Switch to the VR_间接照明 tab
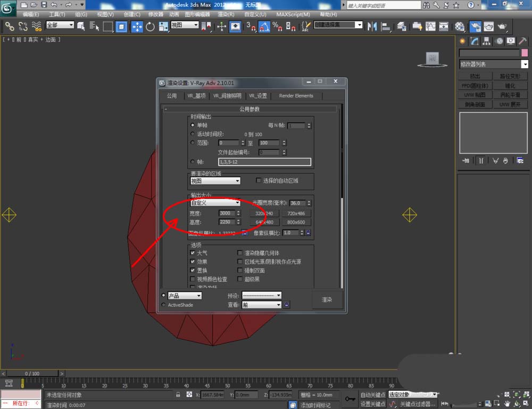This screenshot has width=532, height=409. (227, 96)
